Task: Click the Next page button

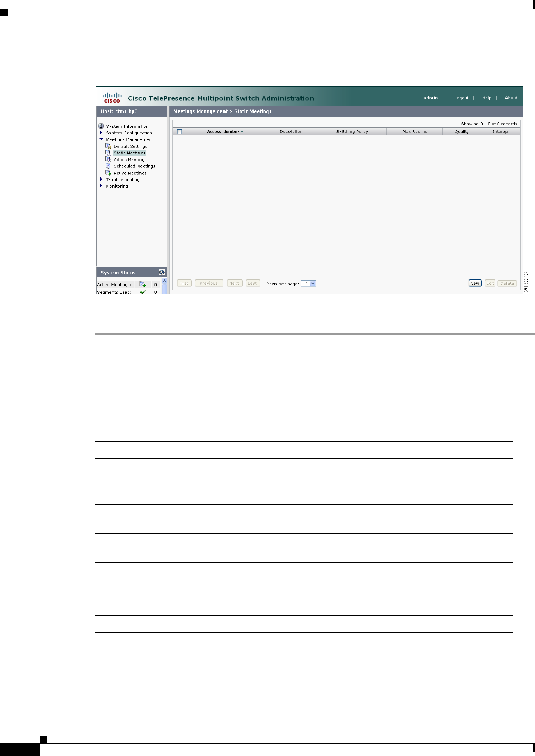Action: coord(234,283)
